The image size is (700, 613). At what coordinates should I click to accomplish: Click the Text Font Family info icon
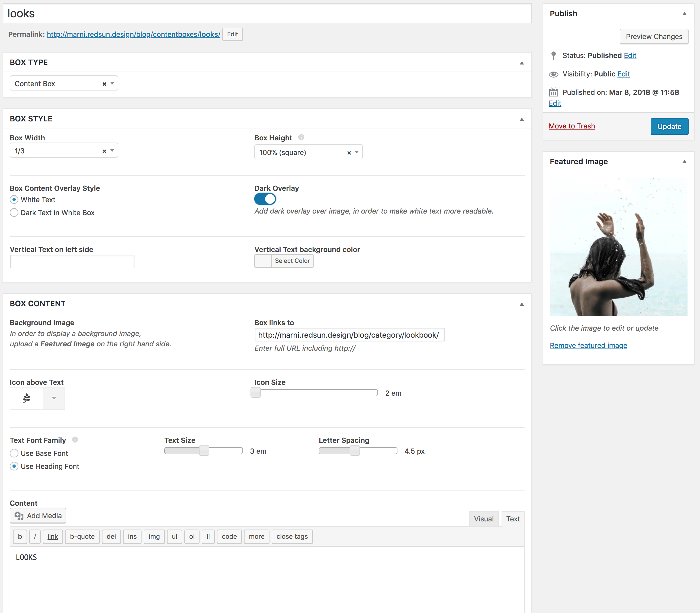point(75,440)
